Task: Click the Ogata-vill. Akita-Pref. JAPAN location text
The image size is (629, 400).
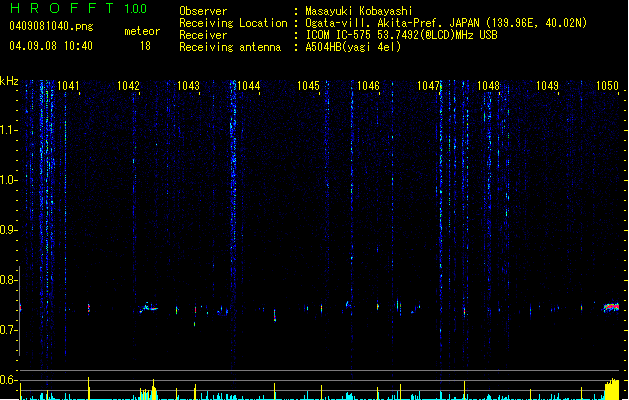Action: [446, 23]
